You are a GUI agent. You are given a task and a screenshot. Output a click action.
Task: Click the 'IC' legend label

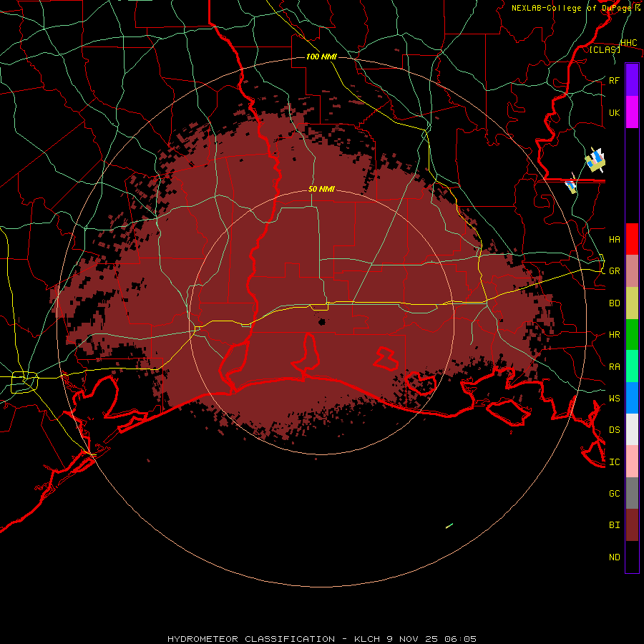(615, 462)
